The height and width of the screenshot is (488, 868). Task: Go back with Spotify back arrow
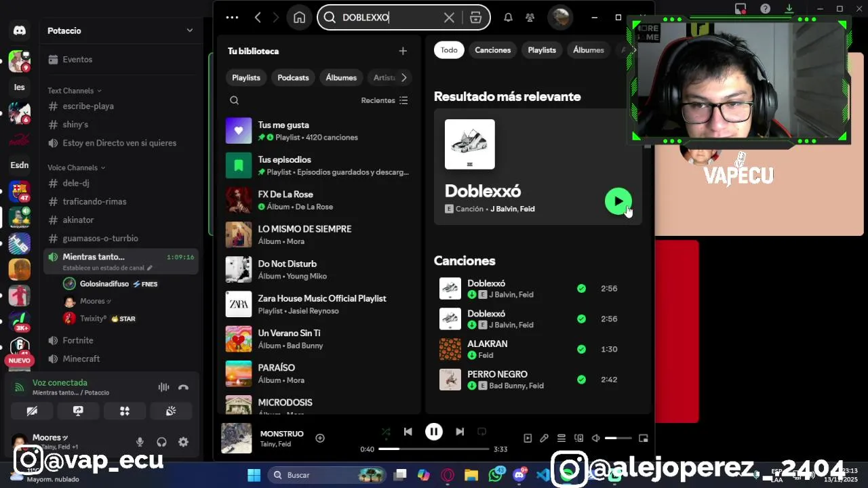point(258,18)
